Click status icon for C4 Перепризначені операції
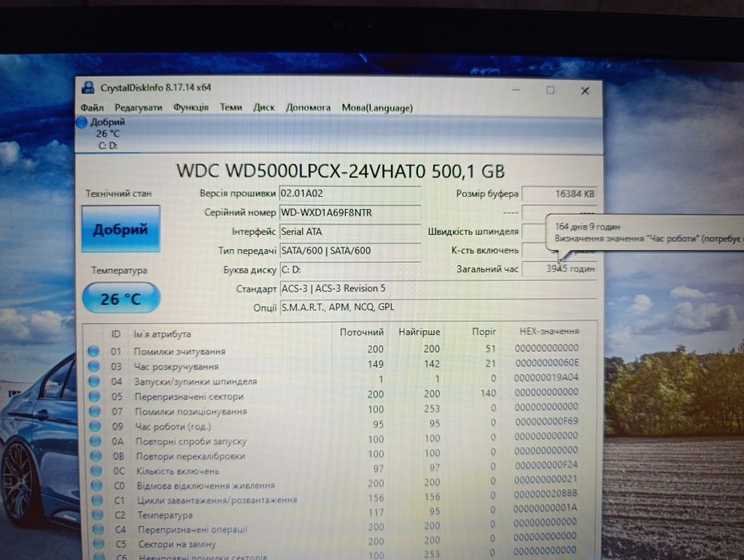 pos(99,529)
